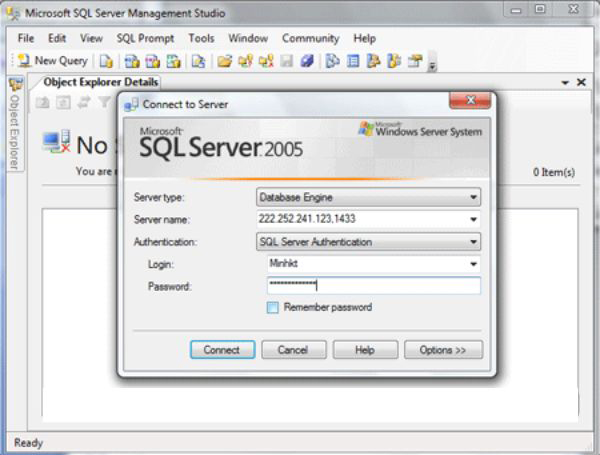Click the Open File folder icon
600x455 pixels.
tap(225, 61)
